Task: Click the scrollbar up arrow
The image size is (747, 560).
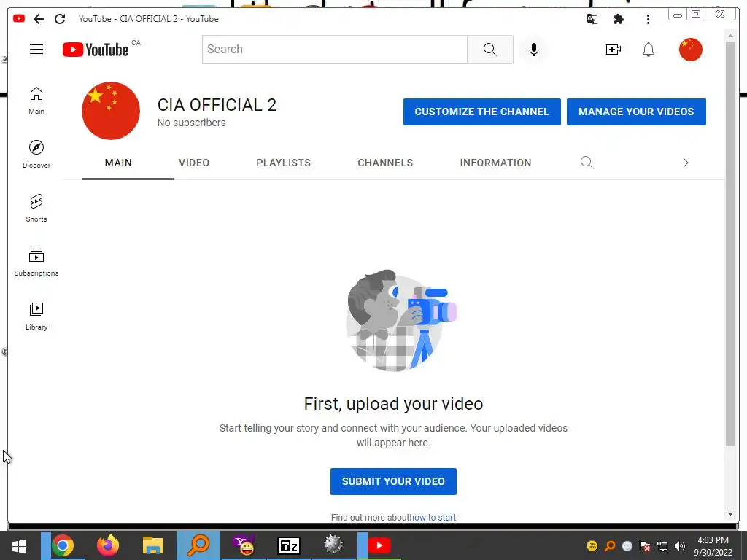Action: tap(731, 36)
